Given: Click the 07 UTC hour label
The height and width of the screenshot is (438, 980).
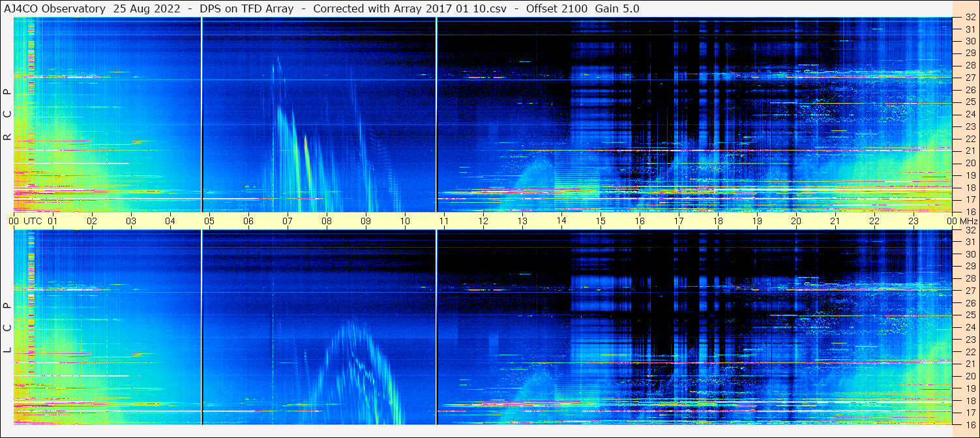Looking at the screenshot, I should point(287,221).
